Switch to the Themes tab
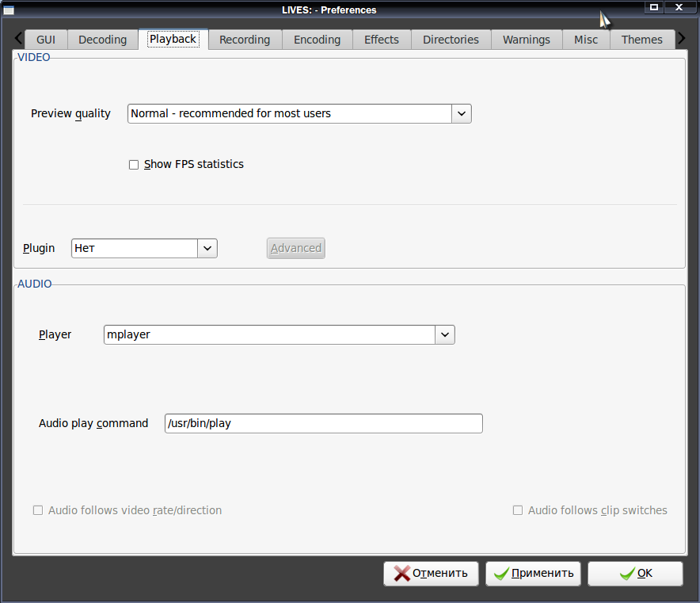The width and height of the screenshot is (700, 603). point(642,40)
